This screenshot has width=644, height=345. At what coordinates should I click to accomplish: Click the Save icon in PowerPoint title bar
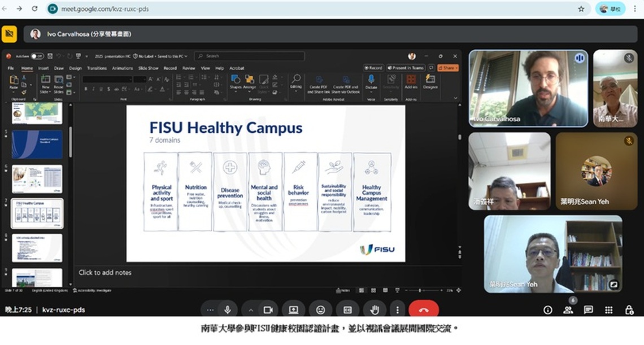(50, 56)
